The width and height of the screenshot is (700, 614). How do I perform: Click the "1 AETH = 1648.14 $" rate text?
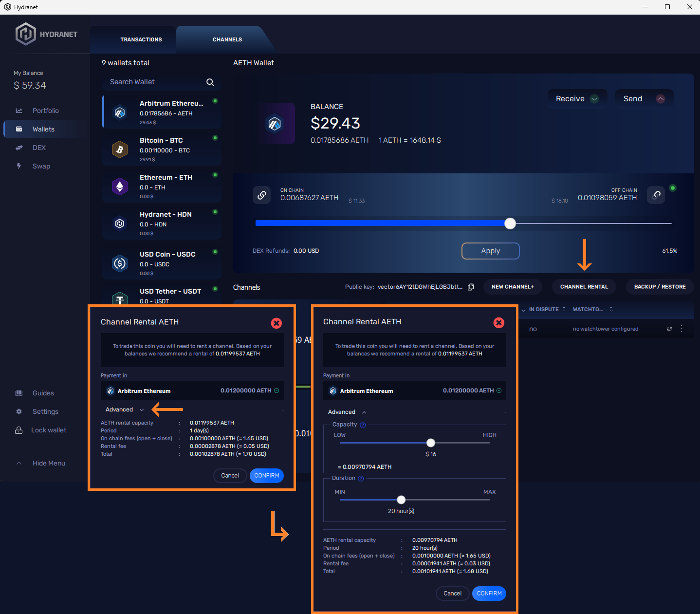click(410, 140)
